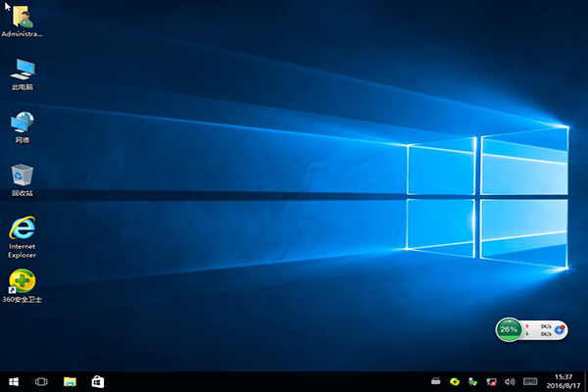Viewport: 588px width, 392px height.
Task: Click the 360 memory 26% accelerator ball
Action: [x=509, y=329]
